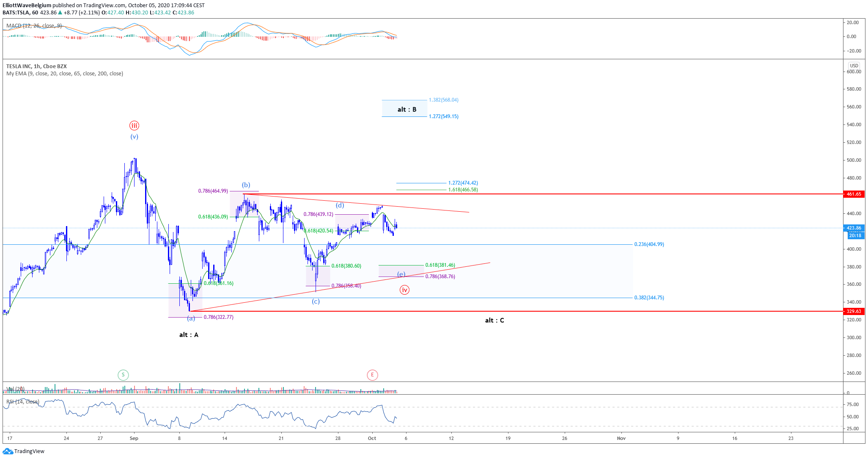Click the blue (c) wave label
The image size is (868, 459).
(x=316, y=301)
